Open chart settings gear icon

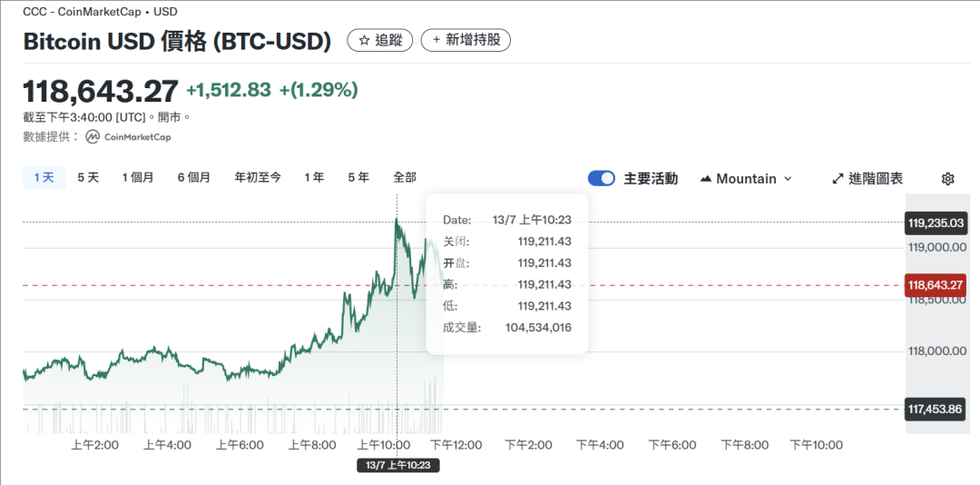click(x=947, y=179)
